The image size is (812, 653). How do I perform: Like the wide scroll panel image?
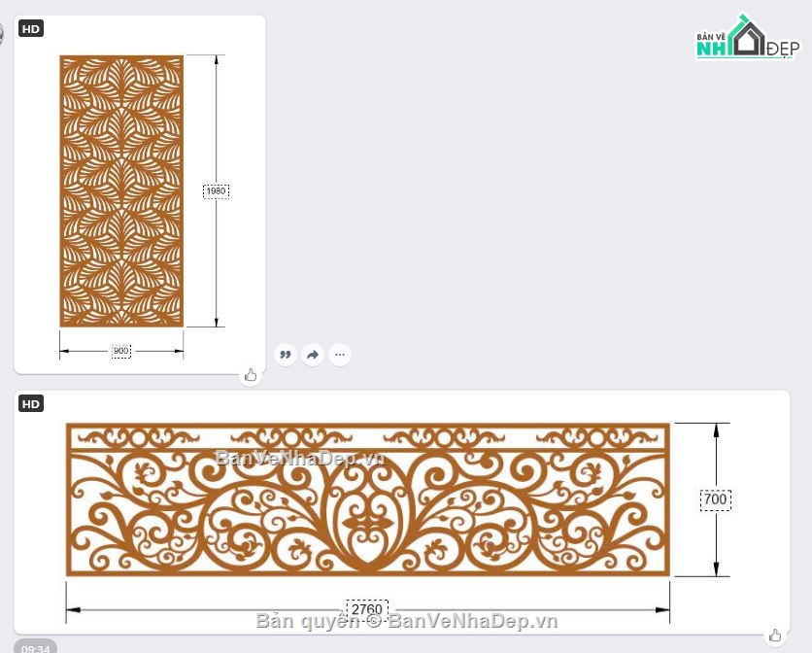point(775,636)
